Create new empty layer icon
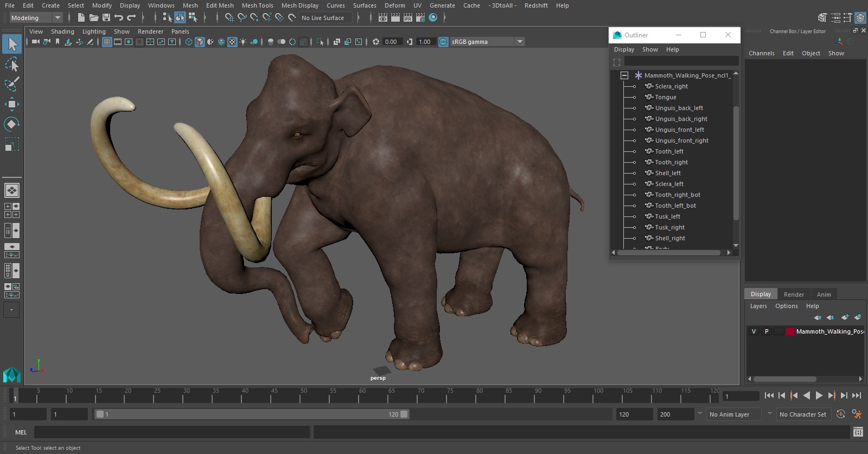The width and height of the screenshot is (868, 454). tap(845, 317)
